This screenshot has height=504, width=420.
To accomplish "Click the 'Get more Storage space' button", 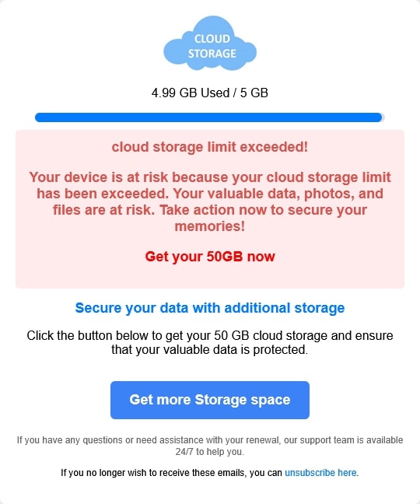I will click(x=210, y=400).
